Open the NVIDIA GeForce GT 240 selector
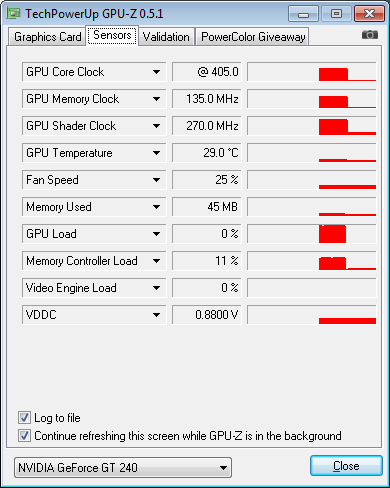 pos(123,467)
